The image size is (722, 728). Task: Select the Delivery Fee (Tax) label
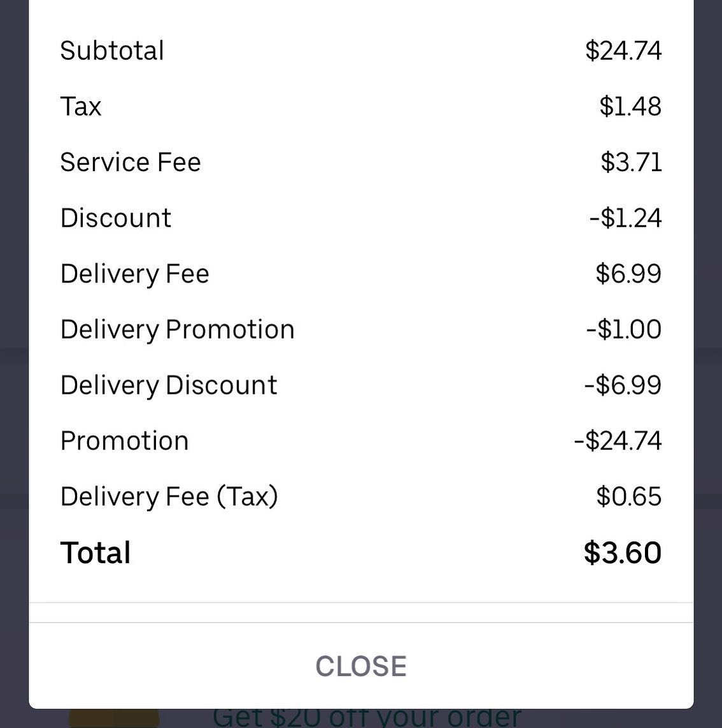point(169,497)
